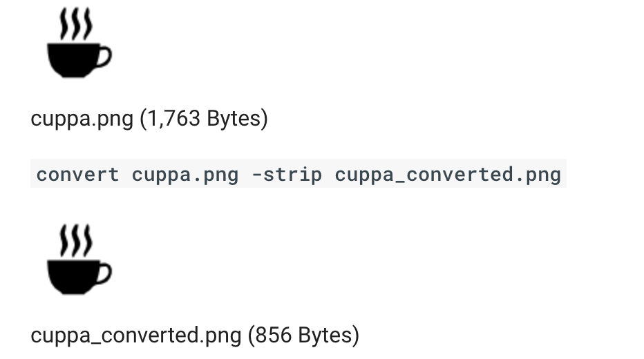The image size is (644, 359).
Task: Click cuppa.png argument inside the code command
Action: (184, 174)
